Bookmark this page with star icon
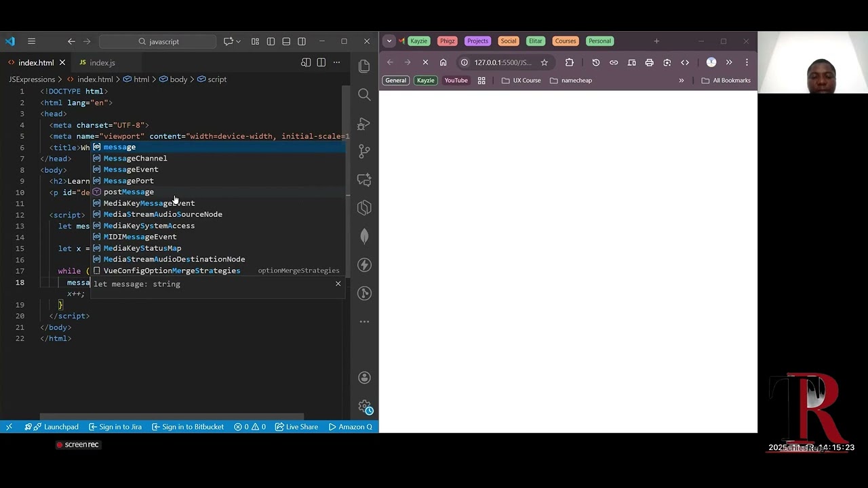This screenshot has height=488, width=868. pos(544,62)
